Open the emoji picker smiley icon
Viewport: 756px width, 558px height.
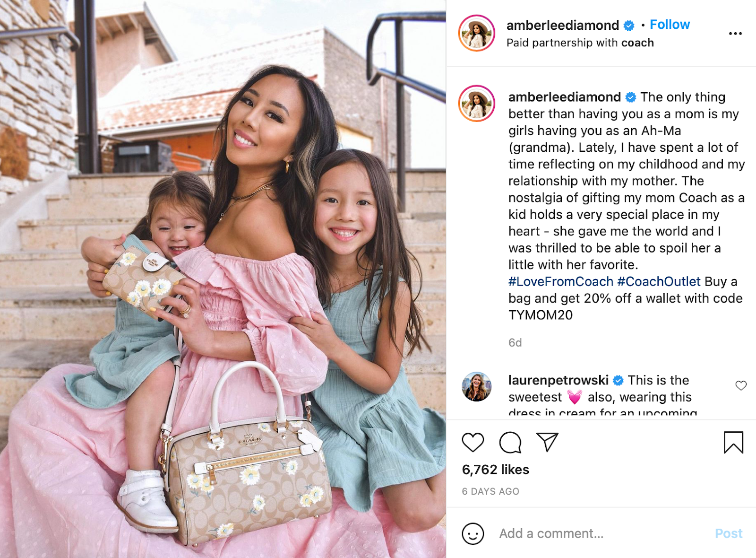point(472,533)
